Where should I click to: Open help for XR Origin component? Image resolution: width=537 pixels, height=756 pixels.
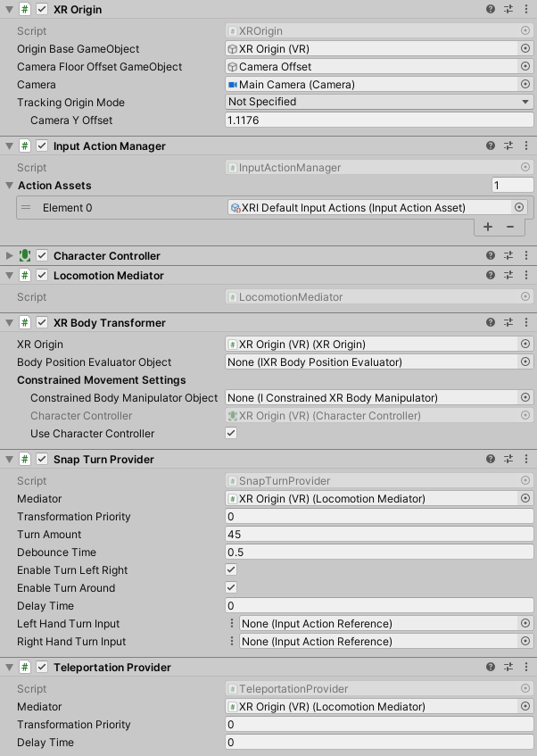click(x=490, y=9)
